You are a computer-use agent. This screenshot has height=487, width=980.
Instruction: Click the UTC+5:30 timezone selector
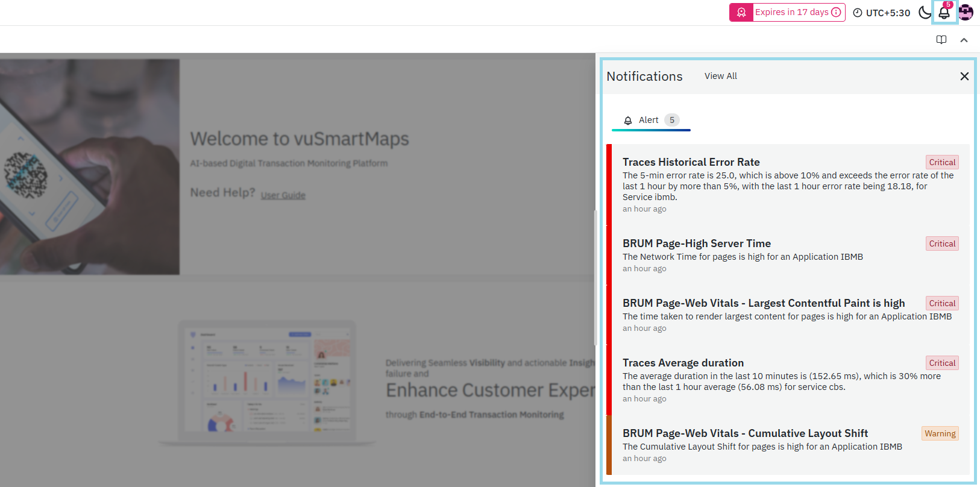[887, 13]
